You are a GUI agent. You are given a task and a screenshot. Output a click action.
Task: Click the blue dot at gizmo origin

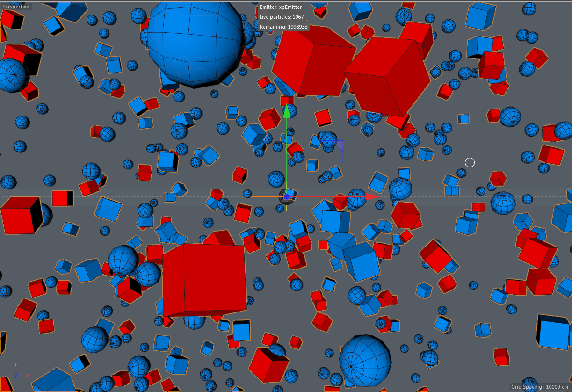click(x=286, y=197)
